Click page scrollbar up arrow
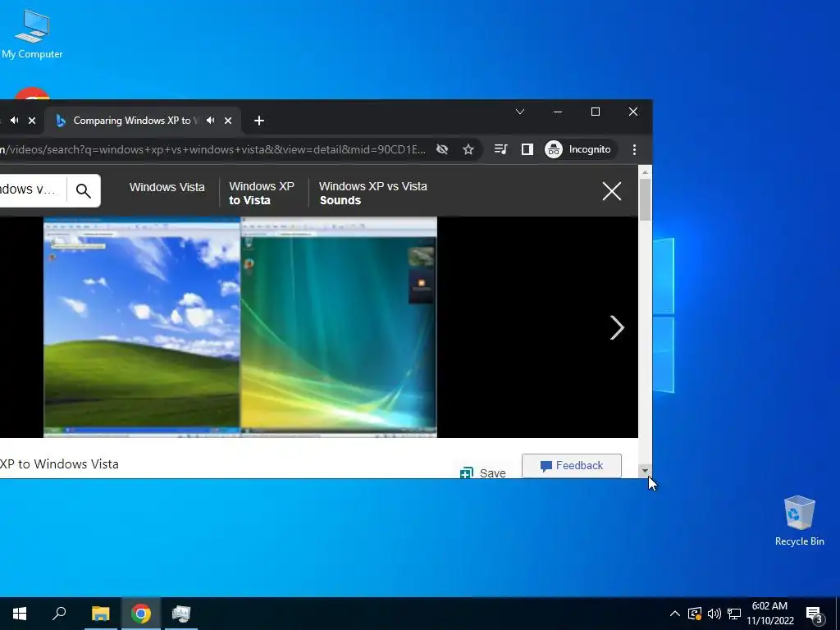840x630 pixels. (645, 172)
